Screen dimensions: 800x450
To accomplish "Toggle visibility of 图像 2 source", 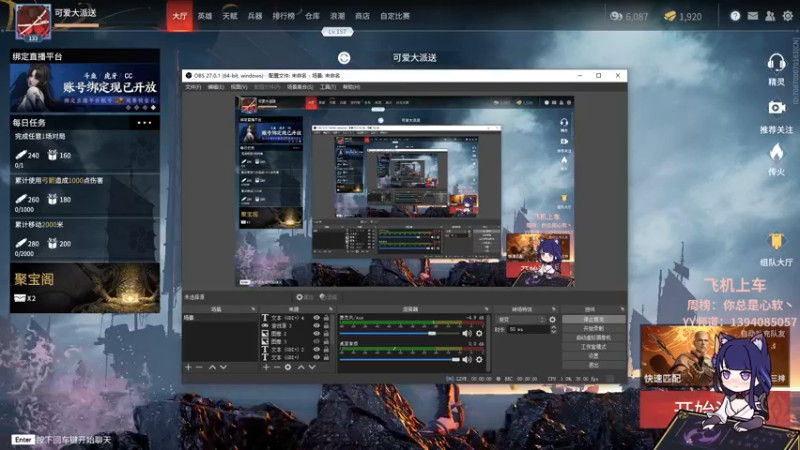I will (x=316, y=334).
